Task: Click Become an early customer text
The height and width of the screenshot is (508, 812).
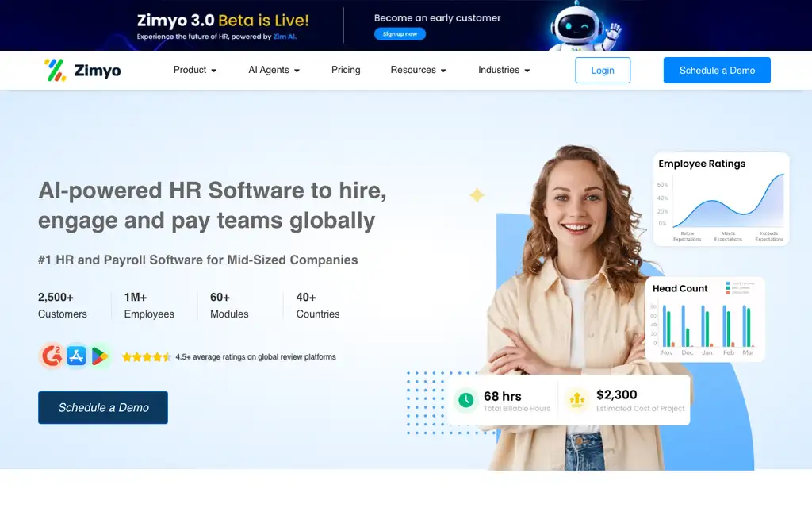Action: click(438, 17)
